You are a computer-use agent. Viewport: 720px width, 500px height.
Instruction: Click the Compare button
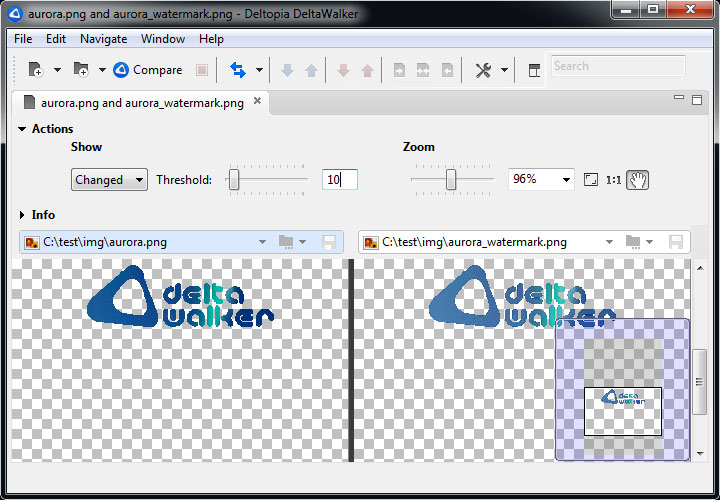point(147,70)
